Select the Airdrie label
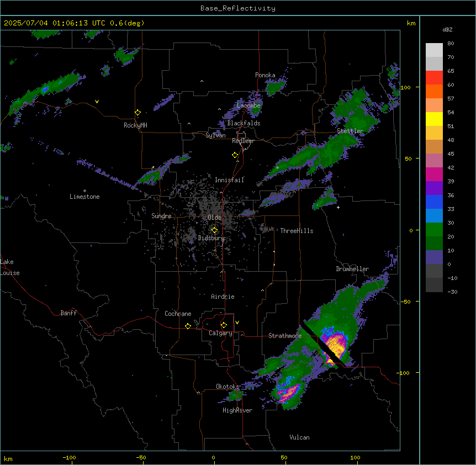The width and height of the screenshot is (476, 465). click(223, 297)
